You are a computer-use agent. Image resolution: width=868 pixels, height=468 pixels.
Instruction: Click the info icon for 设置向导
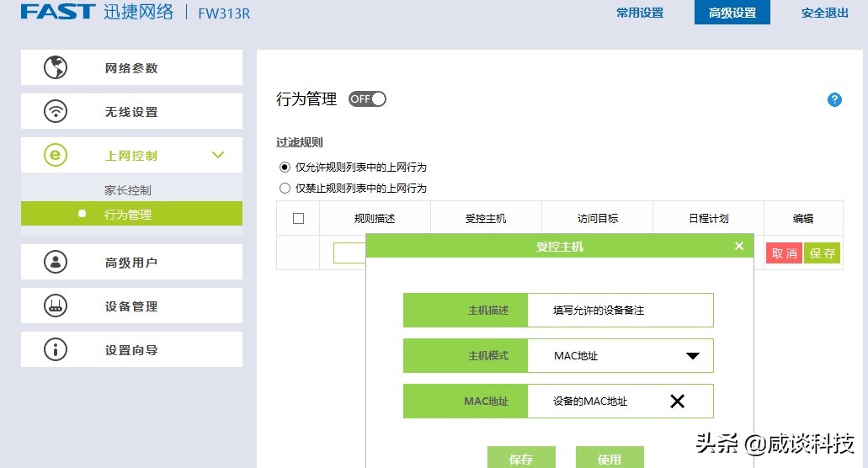click(56, 349)
